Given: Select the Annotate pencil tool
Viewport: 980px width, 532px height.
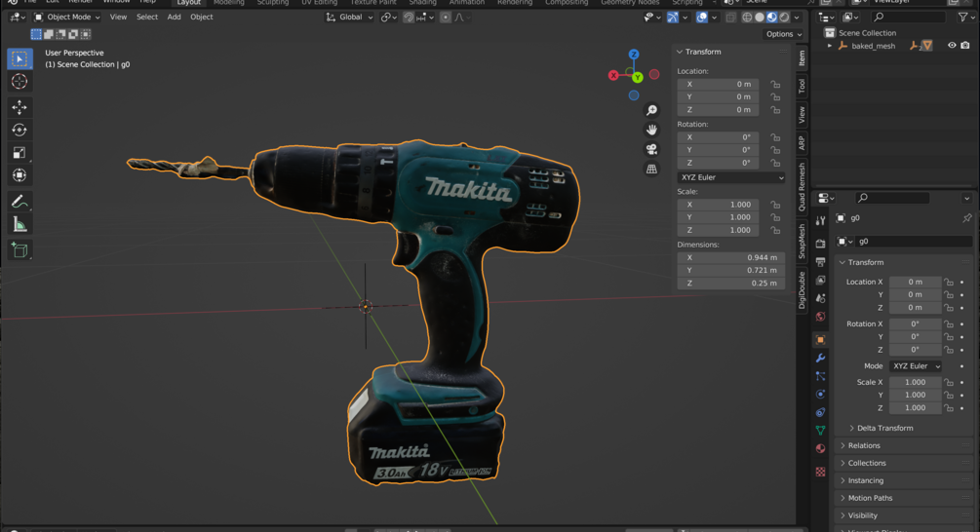Looking at the screenshot, I should click(20, 201).
